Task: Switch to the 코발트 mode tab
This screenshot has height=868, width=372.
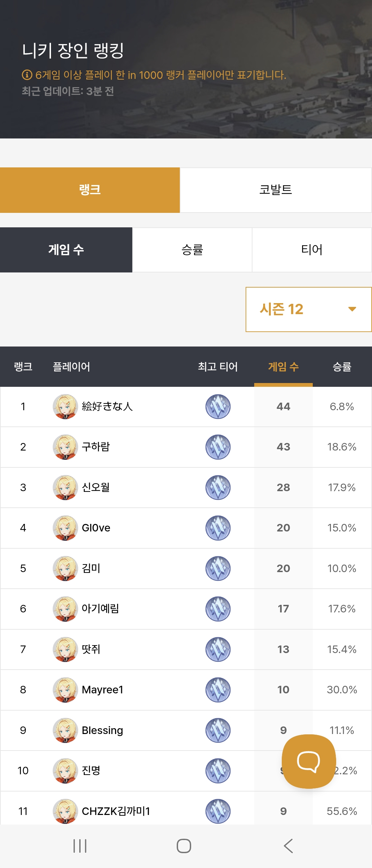Action: point(276,190)
